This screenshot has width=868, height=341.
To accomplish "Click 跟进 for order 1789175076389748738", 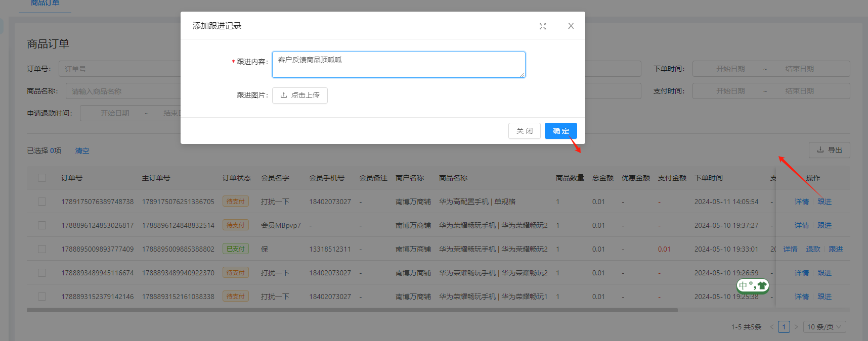I will pos(824,202).
